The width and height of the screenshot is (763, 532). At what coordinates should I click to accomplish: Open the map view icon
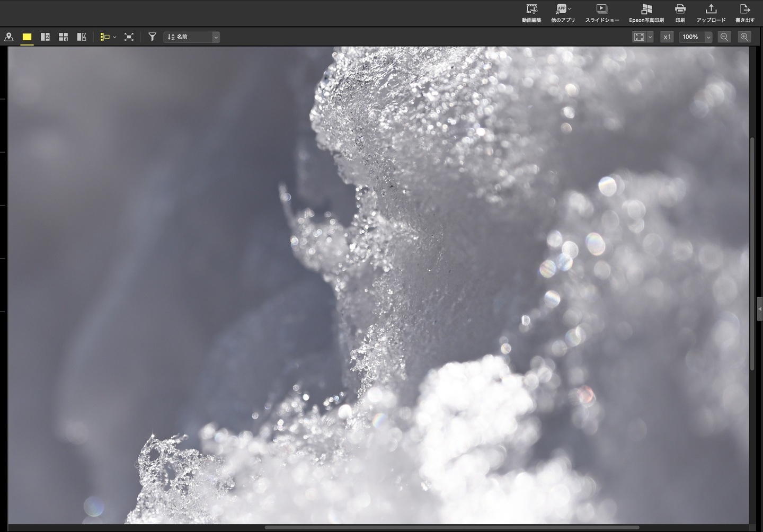point(9,37)
